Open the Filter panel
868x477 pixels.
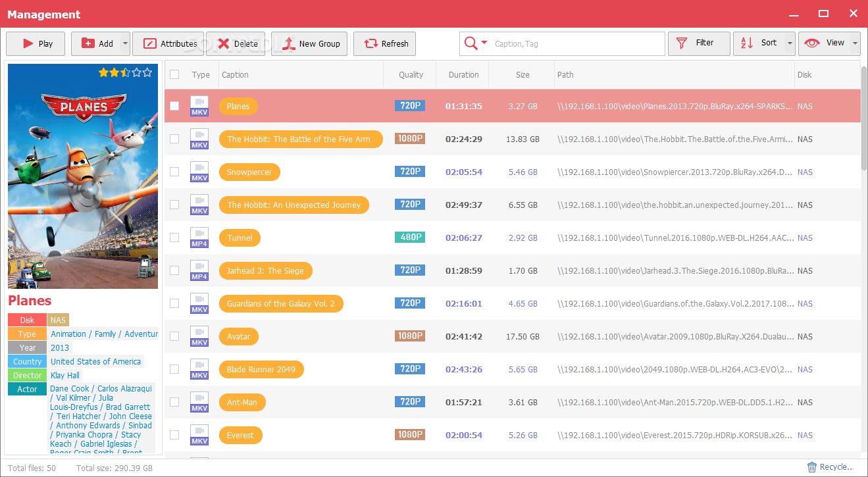point(699,43)
